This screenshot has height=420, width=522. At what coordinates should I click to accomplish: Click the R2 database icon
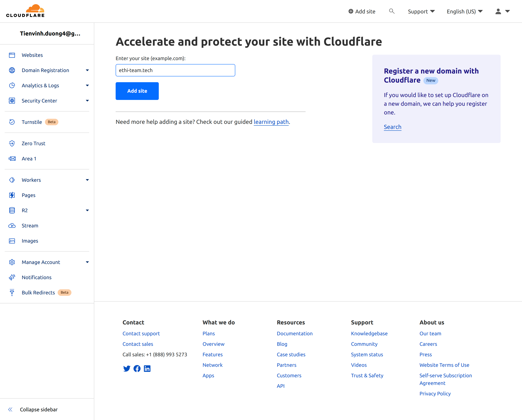12,211
